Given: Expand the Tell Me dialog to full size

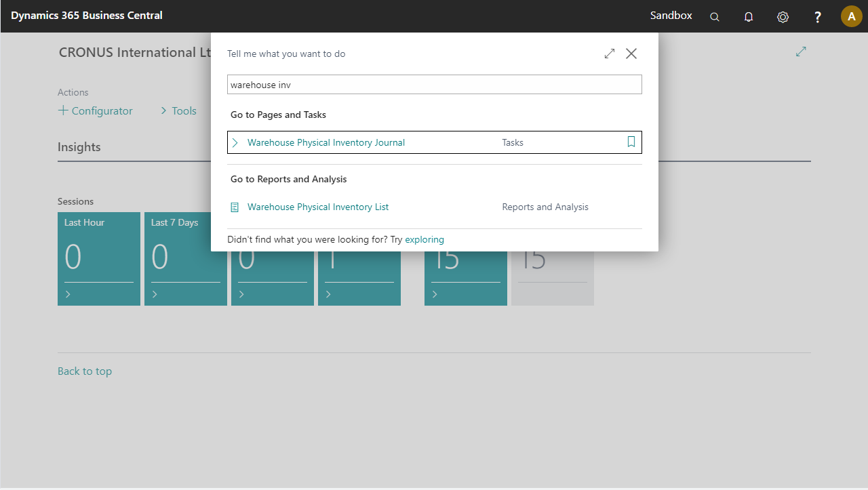Looking at the screenshot, I should click(610, 54).
